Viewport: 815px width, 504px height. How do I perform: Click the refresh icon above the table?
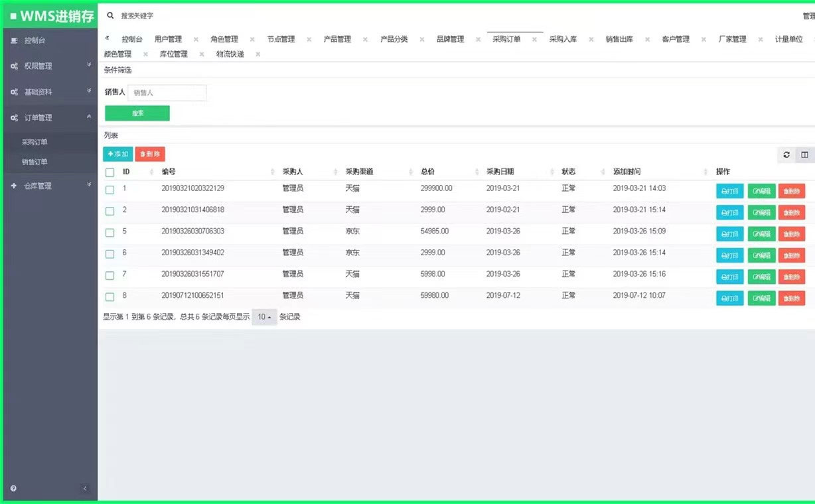786,155
